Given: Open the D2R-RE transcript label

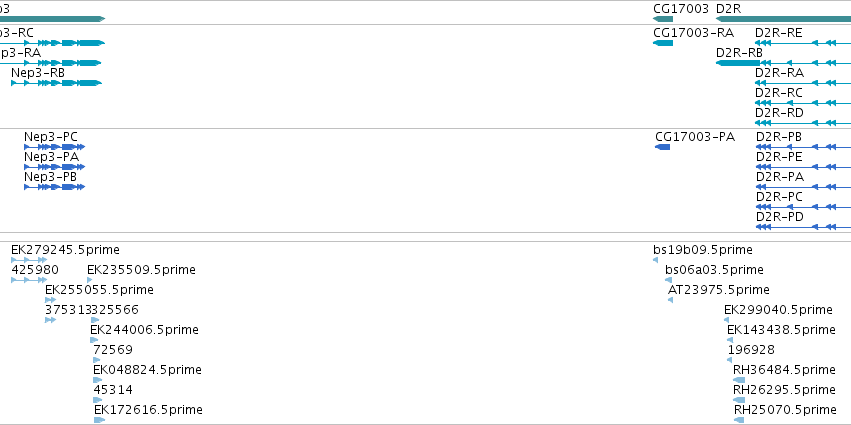Looking at the screenshot, I should click(778, 33).
